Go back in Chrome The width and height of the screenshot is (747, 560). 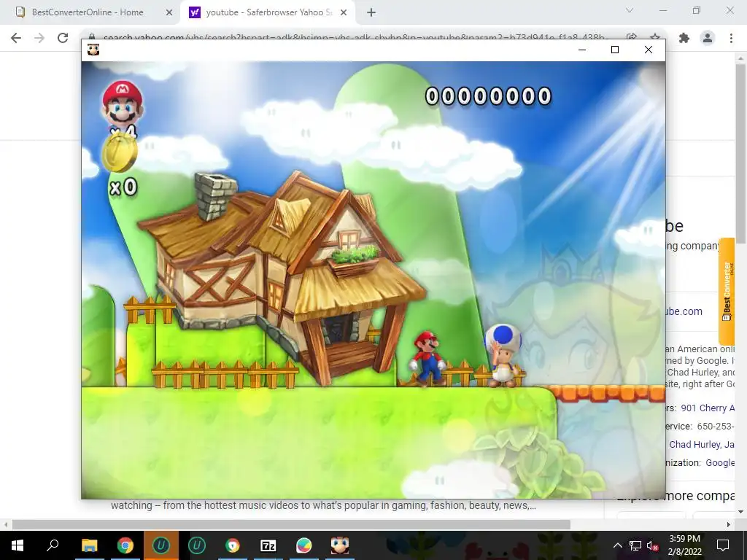tap(16, 38)
